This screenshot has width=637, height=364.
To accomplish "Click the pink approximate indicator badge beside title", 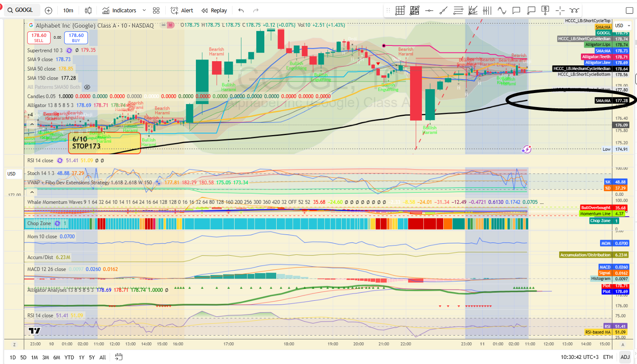I will click(171, 25).
